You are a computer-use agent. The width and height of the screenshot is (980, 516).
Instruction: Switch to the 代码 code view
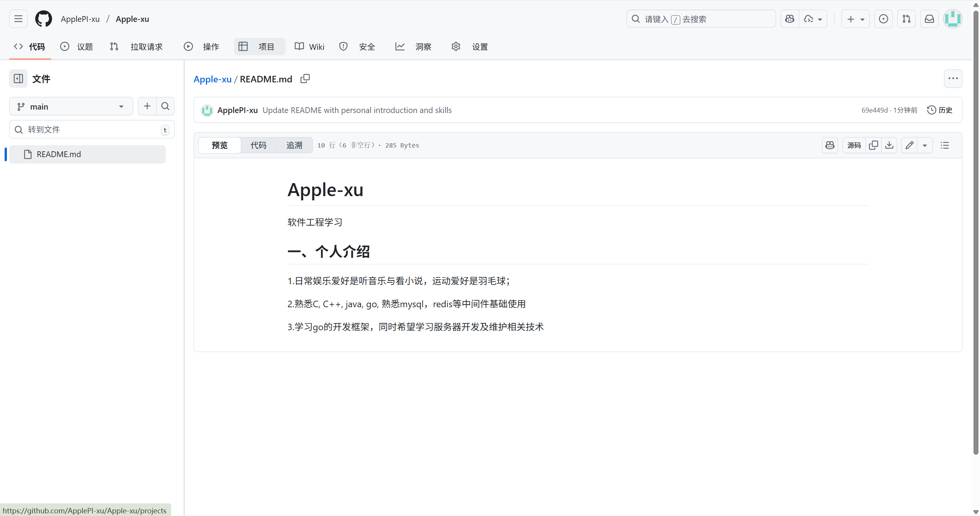tap(258, 145)
